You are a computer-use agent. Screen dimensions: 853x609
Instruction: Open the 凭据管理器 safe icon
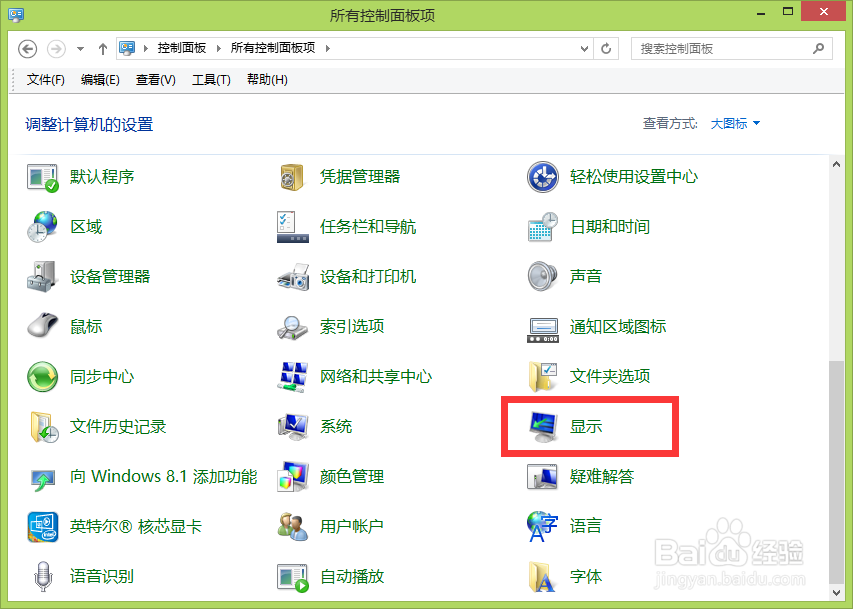coord(292,177)
